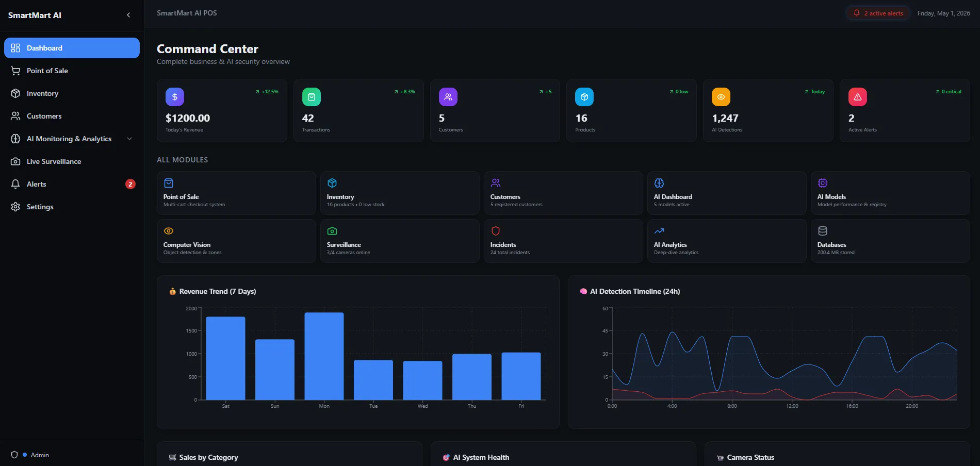Click the '0 critical' label

coord(951,92)
